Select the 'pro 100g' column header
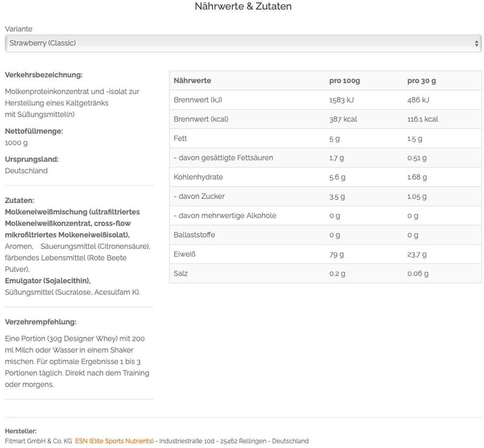 [x=344, y=81]
